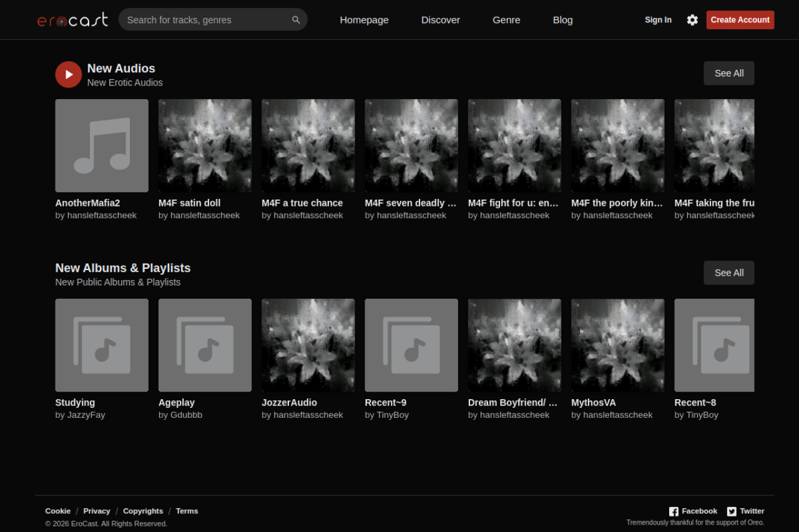Open the Blog page
Screen dimensions: 799x532
click(x=562, y=19)
